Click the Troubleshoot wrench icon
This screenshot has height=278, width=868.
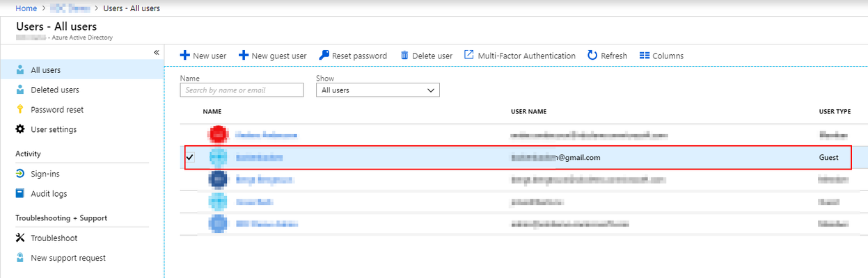coord(20,238)
